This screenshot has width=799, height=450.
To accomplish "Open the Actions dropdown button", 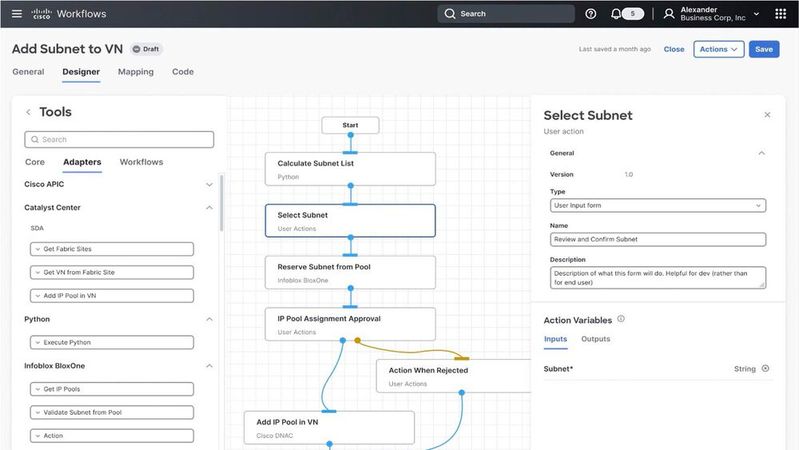I will click(x=718, y=49).
